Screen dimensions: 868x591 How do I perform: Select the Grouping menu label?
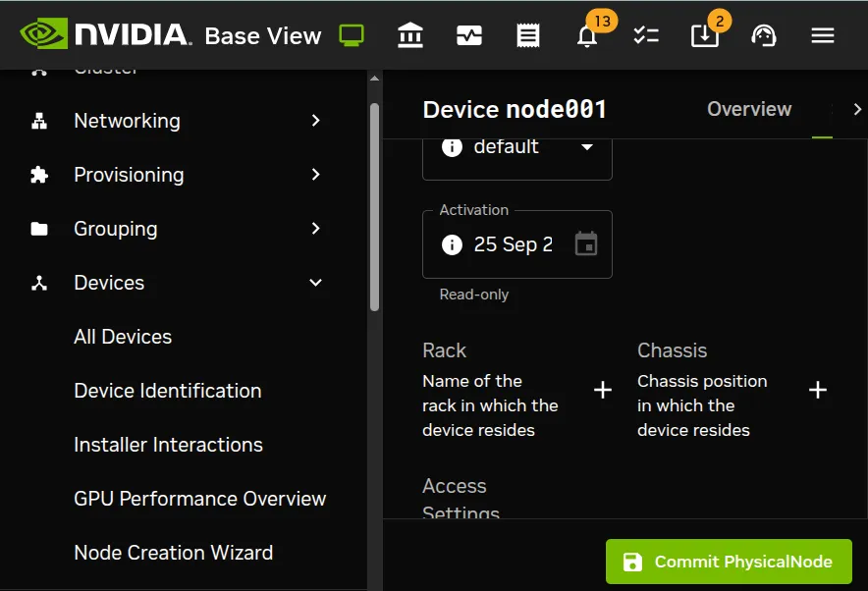coord(116,229)
